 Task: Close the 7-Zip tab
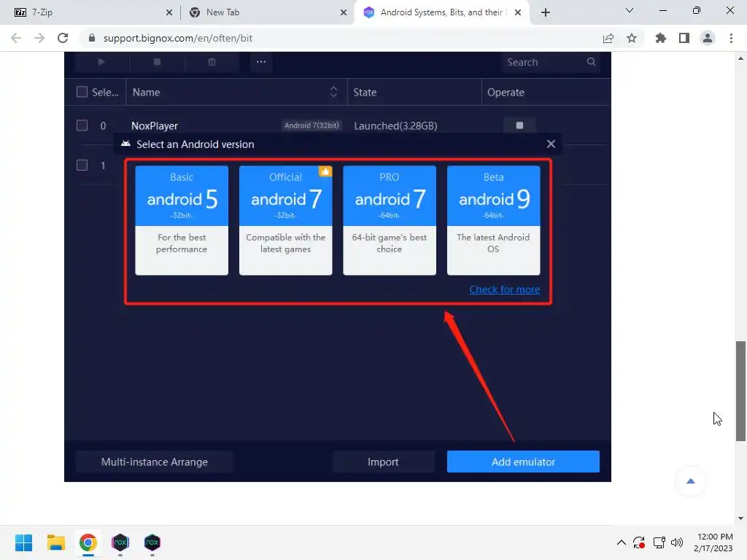coord(169,12)
